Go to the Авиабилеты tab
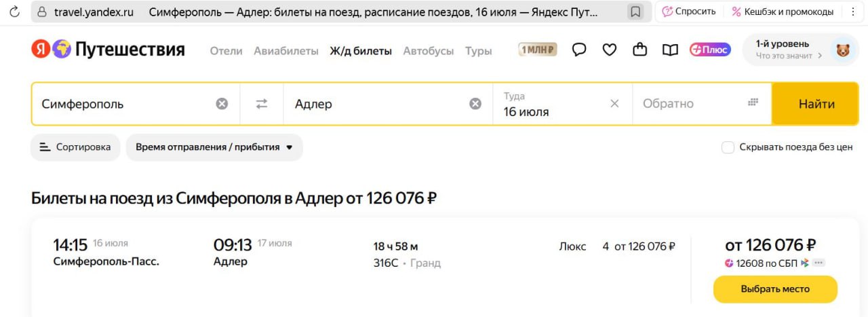The height and width of the screenshot is (317, 868). pyautogui.click(x=285, y=51)
